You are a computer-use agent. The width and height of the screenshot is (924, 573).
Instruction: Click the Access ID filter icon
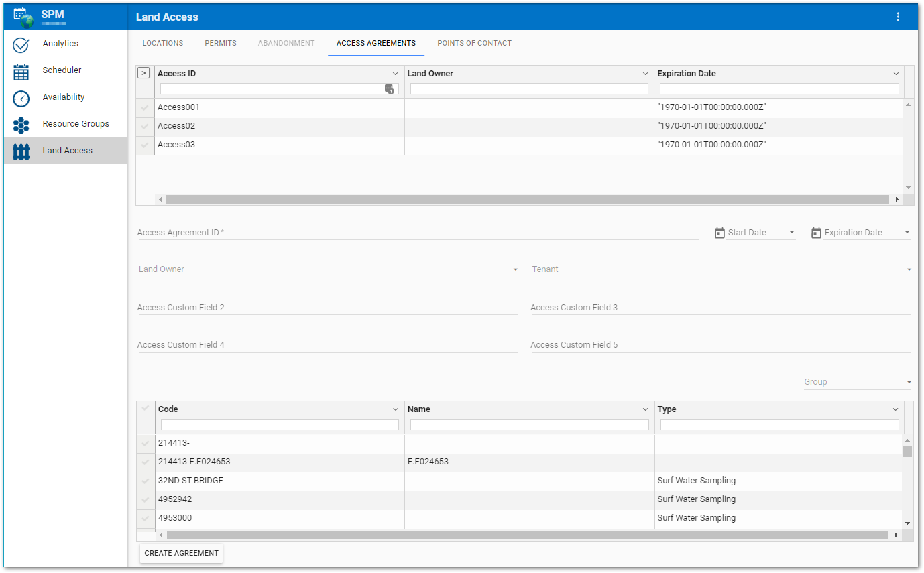389,89
